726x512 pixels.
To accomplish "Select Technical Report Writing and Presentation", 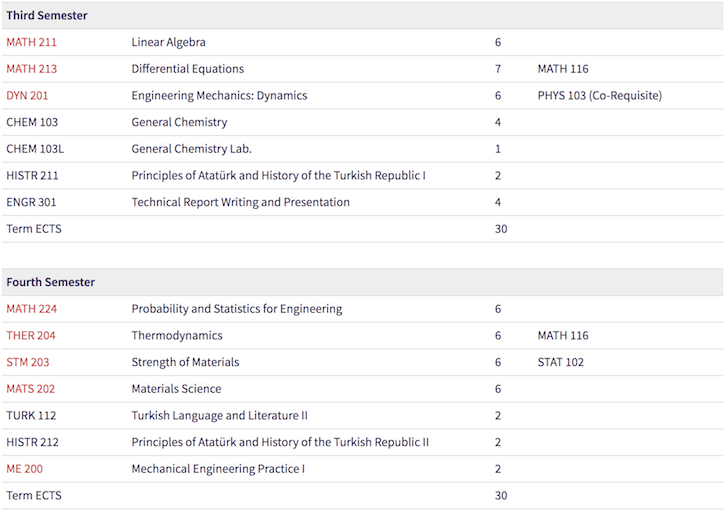I will click(x=240, y=202).
